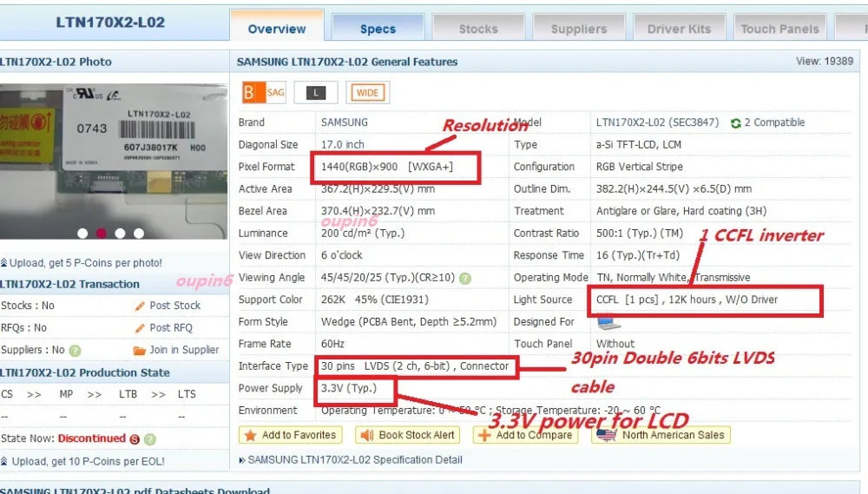The image size is (868, 494).
Task: Click the upload arrow icon beside P-Coins per EOL
Action: point(4,461)
